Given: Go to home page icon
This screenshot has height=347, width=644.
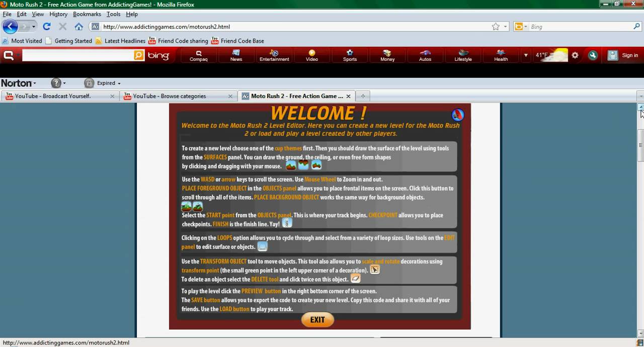Looking at the screenshot, I should tap(78, 27).
